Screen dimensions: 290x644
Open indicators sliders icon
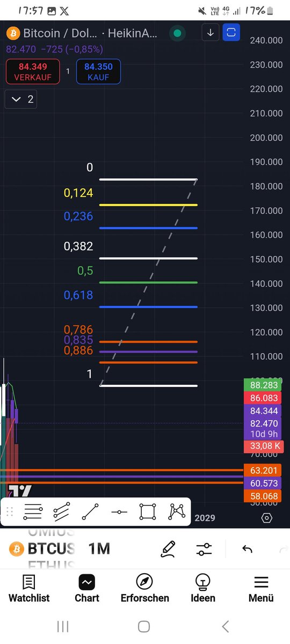204,549
